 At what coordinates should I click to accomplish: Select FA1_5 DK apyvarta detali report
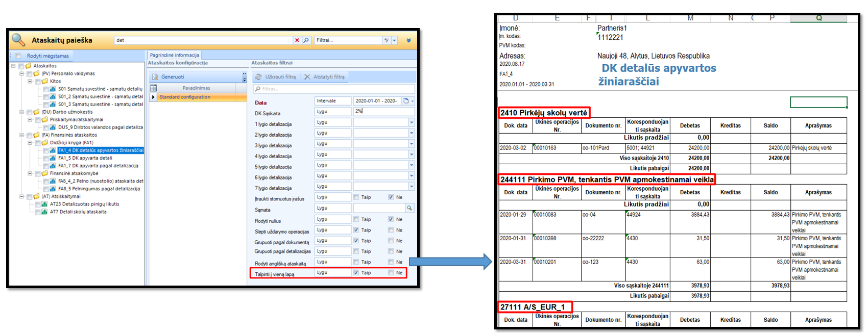click(85, 158)
